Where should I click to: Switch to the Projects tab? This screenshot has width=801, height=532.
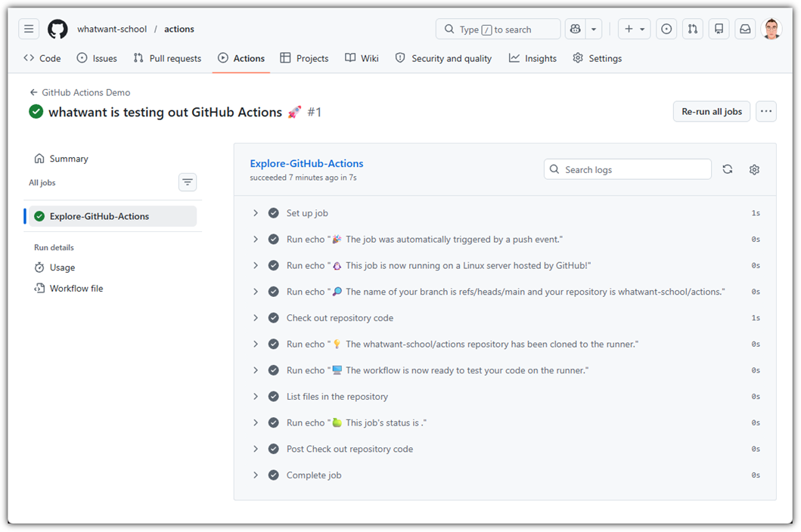click(305, 58)
